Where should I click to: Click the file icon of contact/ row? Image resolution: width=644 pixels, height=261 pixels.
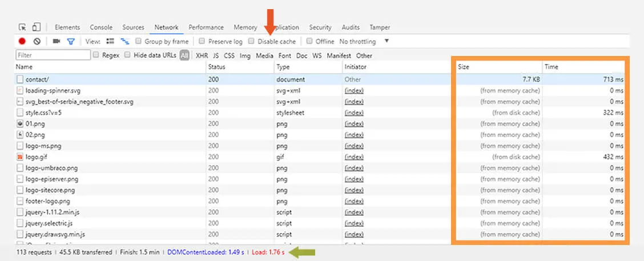tap(20, 79)
